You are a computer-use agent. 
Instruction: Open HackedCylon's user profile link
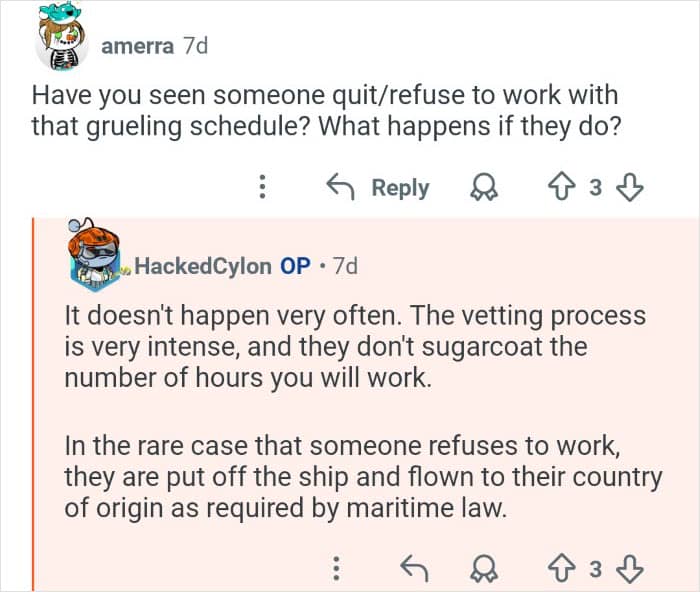click(x=202, y=265)
